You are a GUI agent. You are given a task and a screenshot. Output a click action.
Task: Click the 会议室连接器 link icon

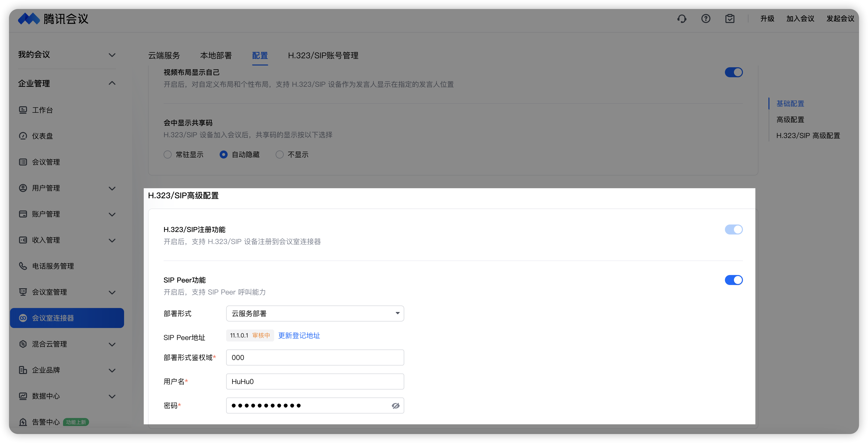pyautogui.click(x=23, y=318)
